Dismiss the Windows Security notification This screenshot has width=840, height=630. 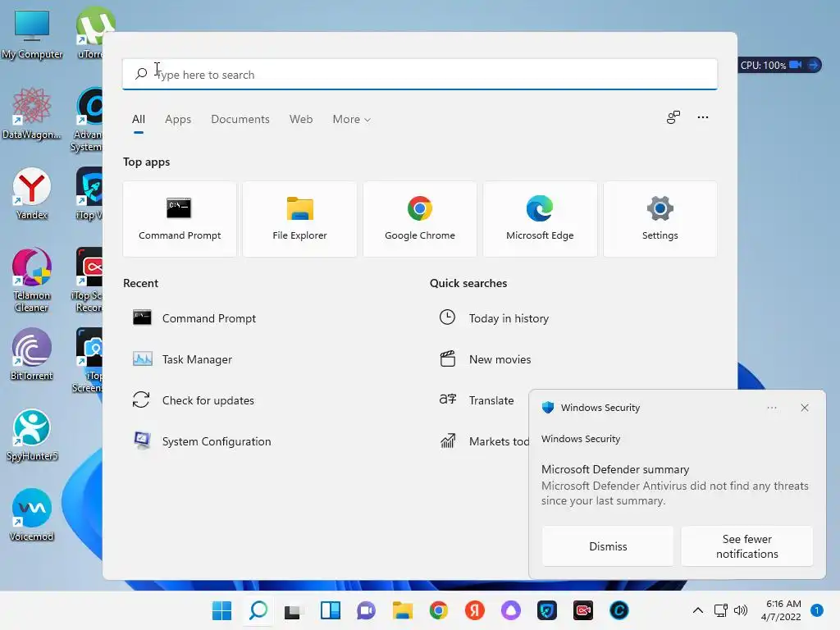pyautogui.click(x=608, y=546)
